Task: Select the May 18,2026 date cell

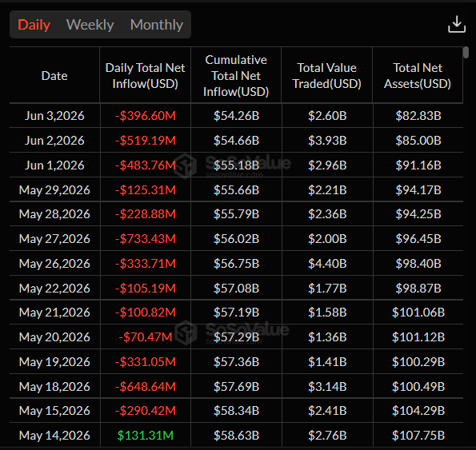Action: 54,387
